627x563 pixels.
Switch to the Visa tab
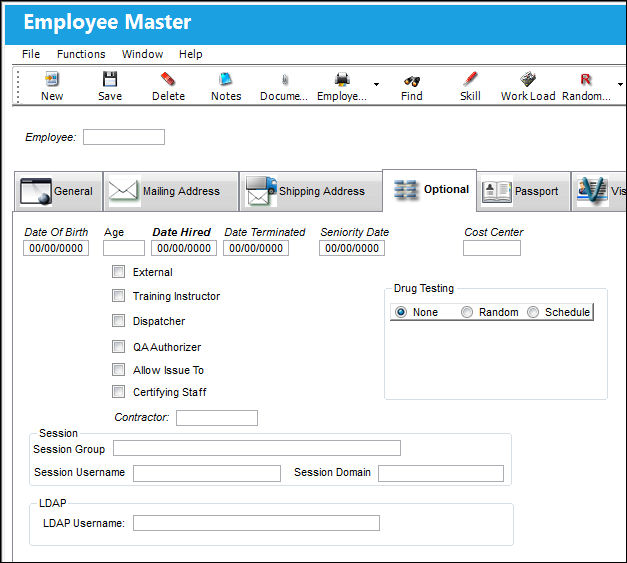click(x=599, y=191)
